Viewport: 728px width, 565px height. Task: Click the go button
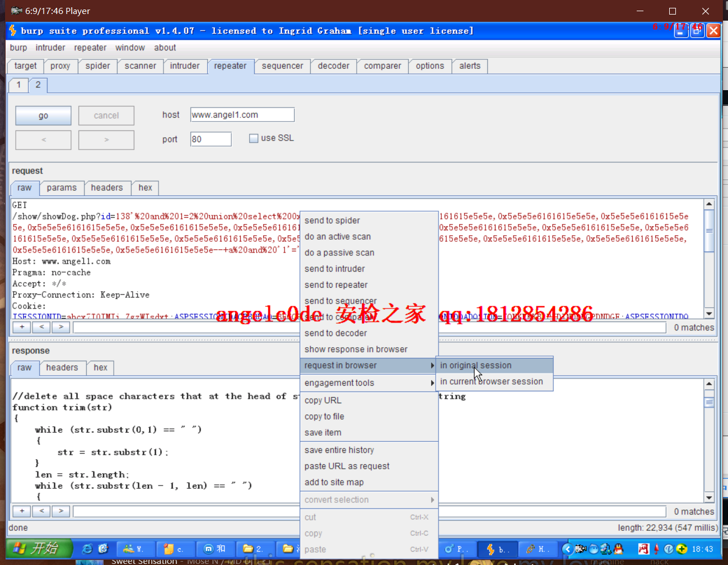pyautogui.click(x=43, y=115)
